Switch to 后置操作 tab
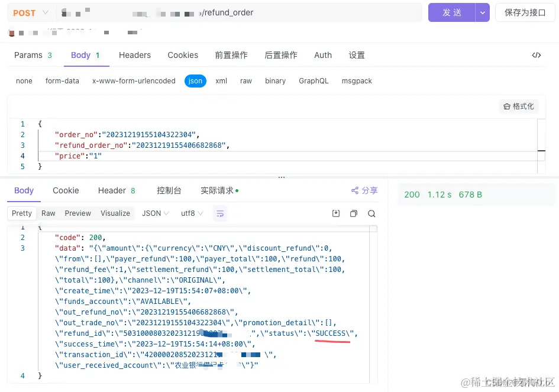This screenshot has width=559, height=392. (281, 55)
